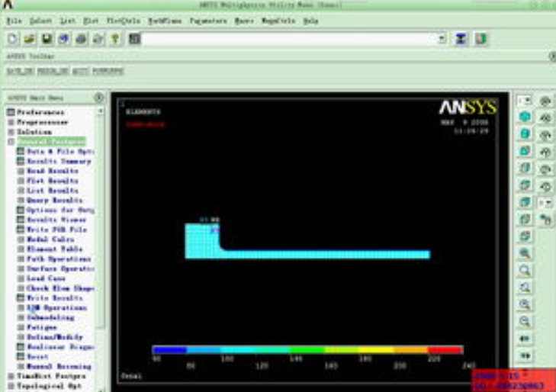Click the Save Analysis floppy disk icon
Viewport: 556px width, 392px height.
pos(47,39)
